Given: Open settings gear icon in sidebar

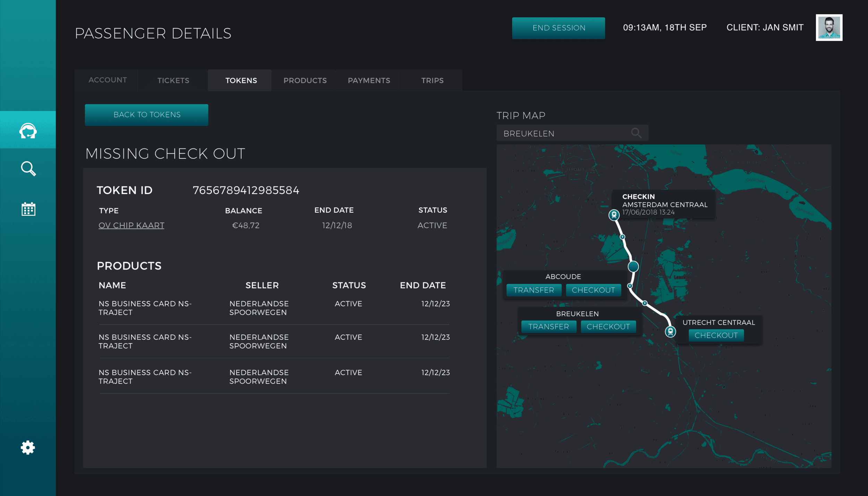Looking at the screenshot, I should click(x=28, y=447).
